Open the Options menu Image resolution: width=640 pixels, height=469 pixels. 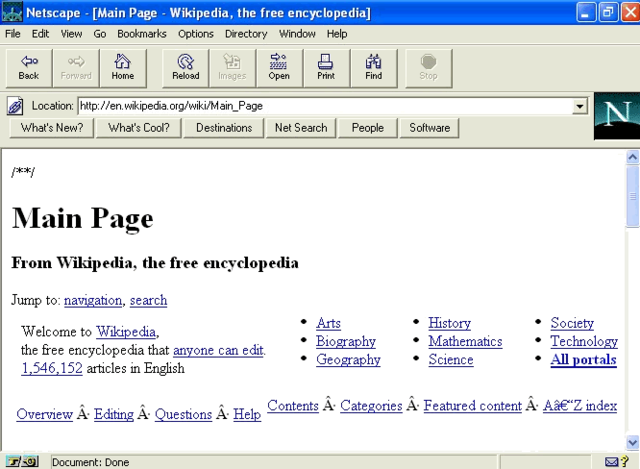196,34
